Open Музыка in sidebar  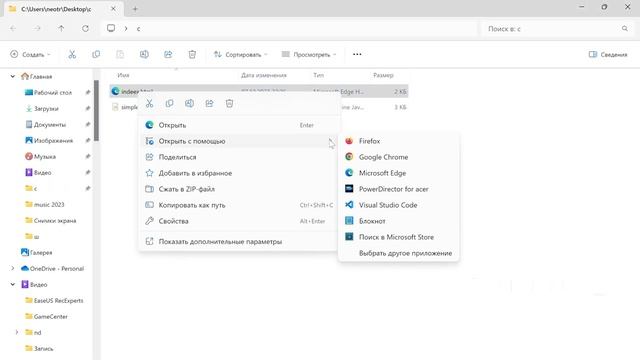[40, 156]
